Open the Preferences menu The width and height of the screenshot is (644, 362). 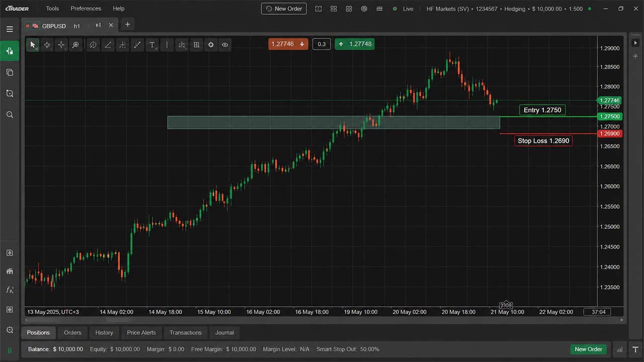click(x=86, y=9)
